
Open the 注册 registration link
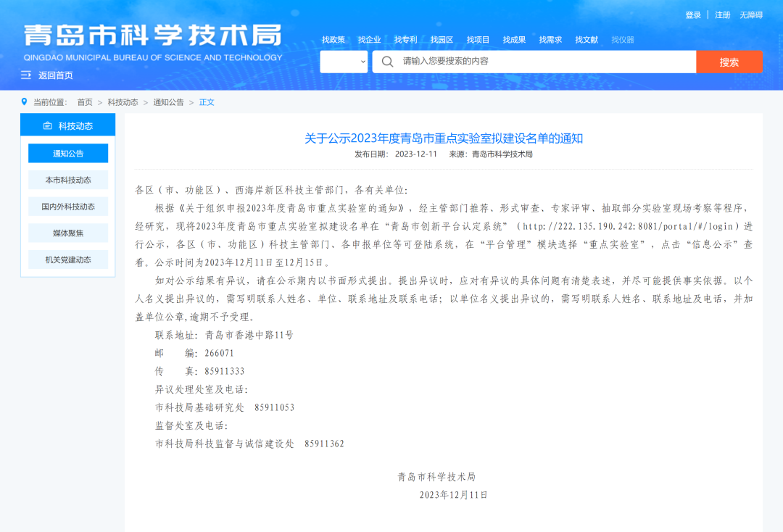pyautogui.click(x=721, y=14)
